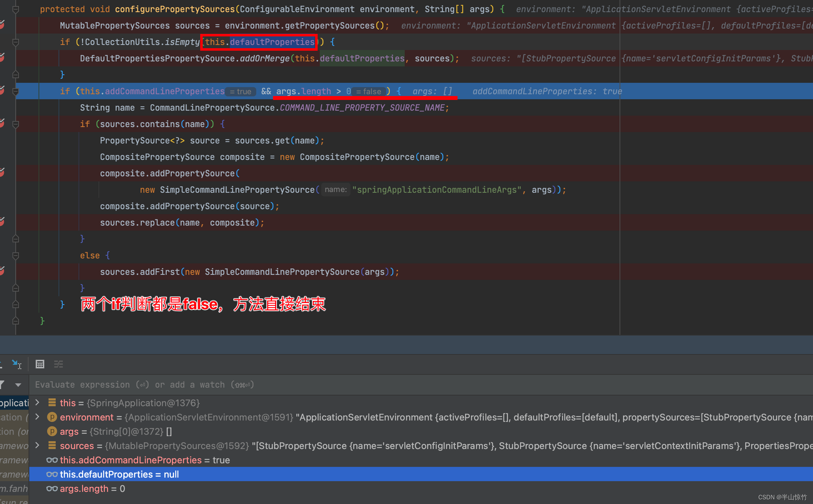
Task: Collapse the configurePropertySources method fold marker
Action: [16, 9]
